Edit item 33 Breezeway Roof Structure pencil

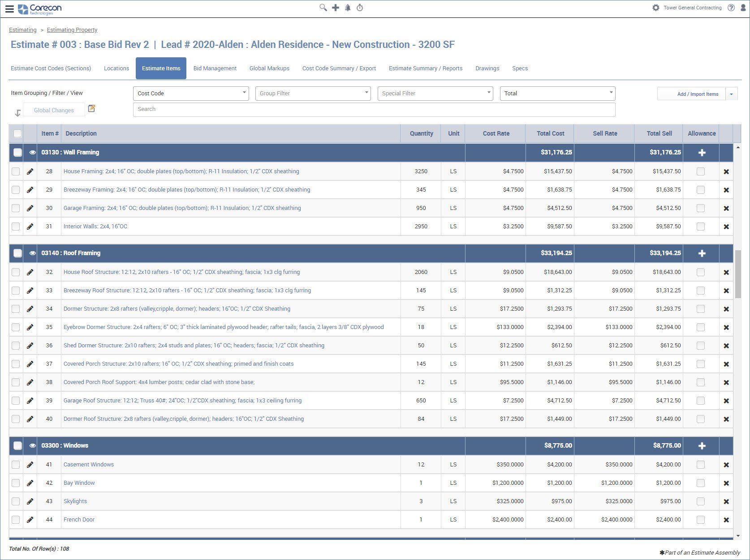point(30,291)
